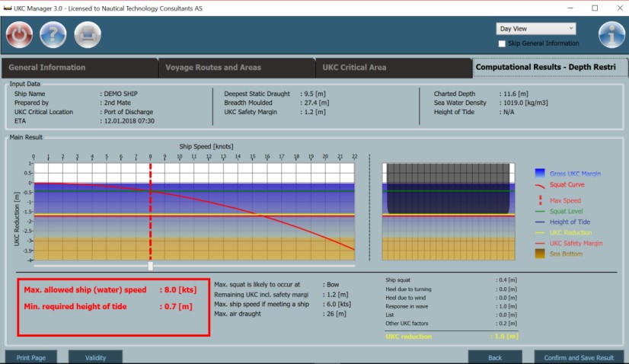The width and height of the screenshot is (629, 364).
Task: Click Confirm and Save Result button
Action: (x=579, y=357)
